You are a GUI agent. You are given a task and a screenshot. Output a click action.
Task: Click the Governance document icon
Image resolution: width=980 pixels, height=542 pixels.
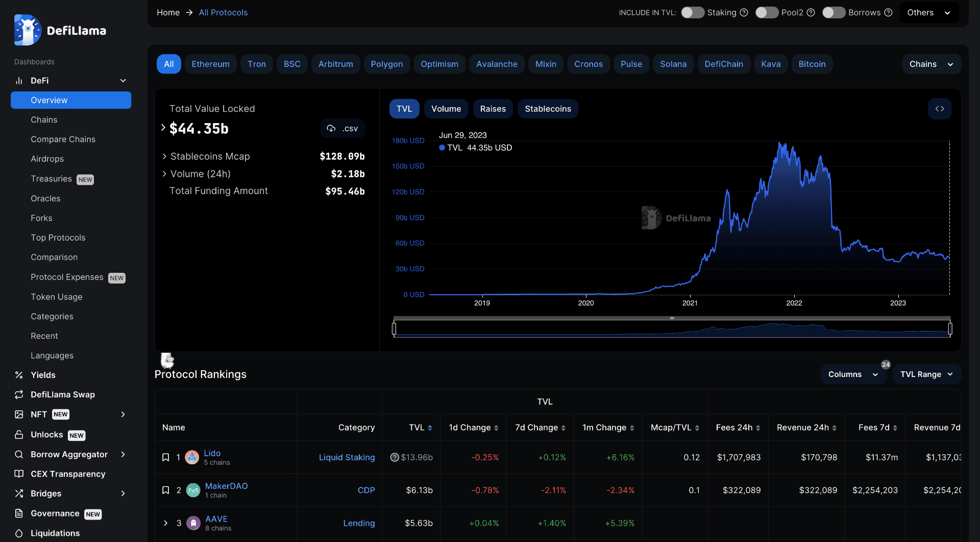click(x=19, y=513)
